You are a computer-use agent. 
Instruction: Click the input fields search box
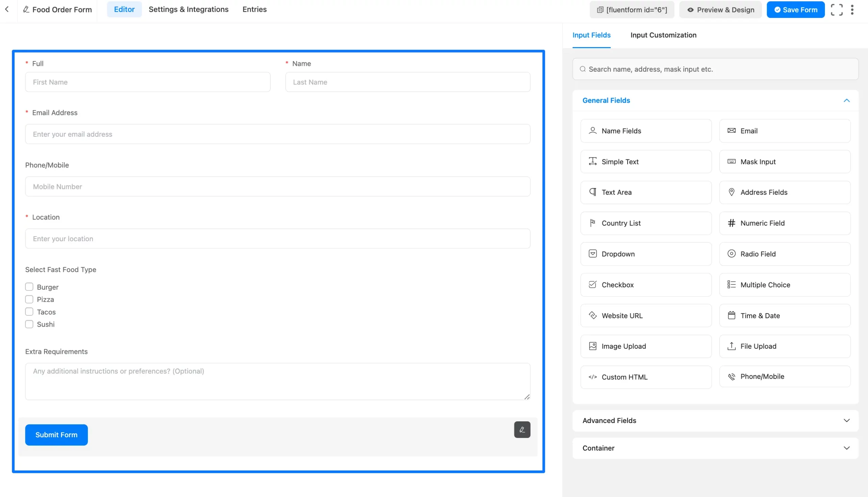pos(715,69)
